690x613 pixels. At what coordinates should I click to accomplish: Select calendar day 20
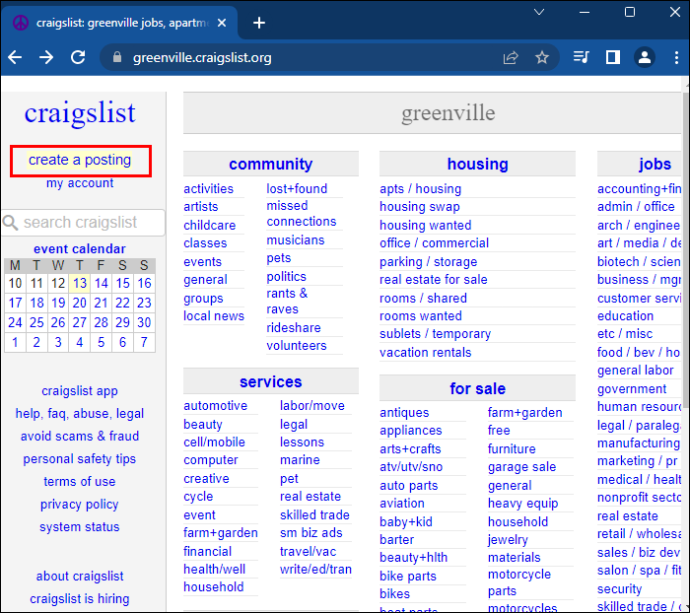click(x=80, y=303)
